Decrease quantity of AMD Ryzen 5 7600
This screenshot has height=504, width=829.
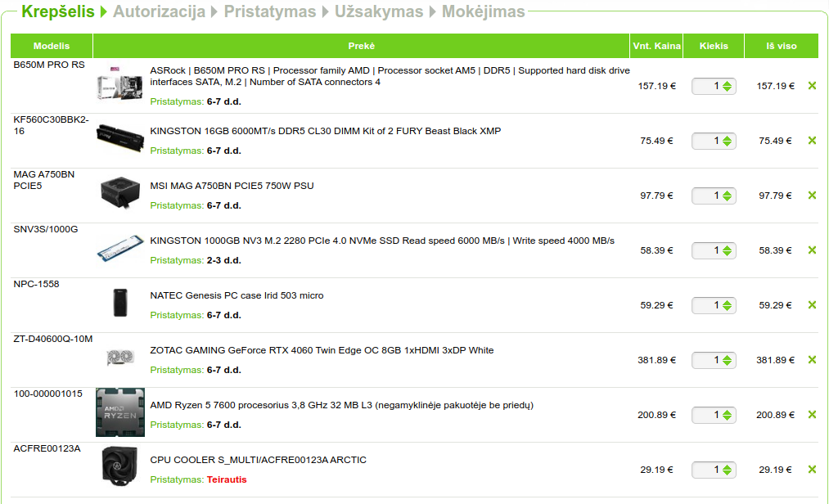[x=728, y=418]
